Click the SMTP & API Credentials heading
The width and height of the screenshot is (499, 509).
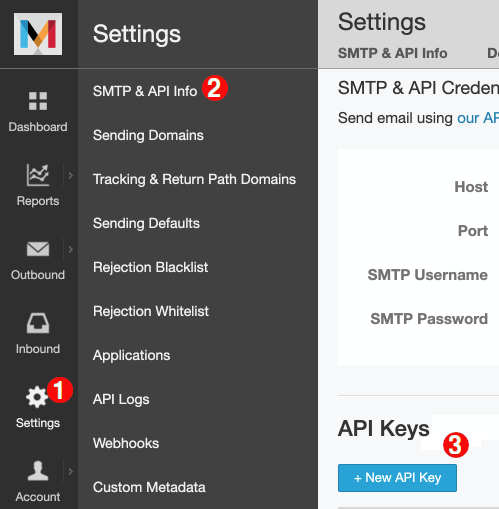pos(418,88)
